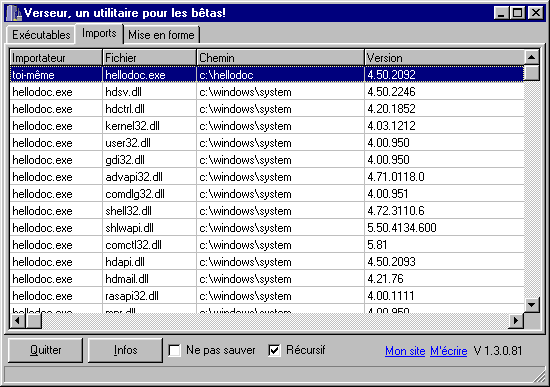Select the hdsv.dll file cell
This screenshot has width=550, height=387.
149,92
